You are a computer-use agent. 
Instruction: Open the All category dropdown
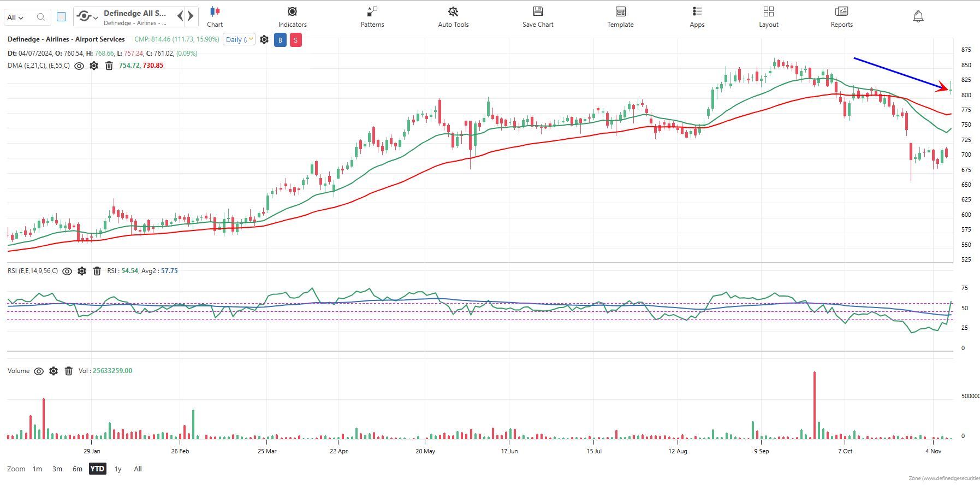tap(15, 17)
